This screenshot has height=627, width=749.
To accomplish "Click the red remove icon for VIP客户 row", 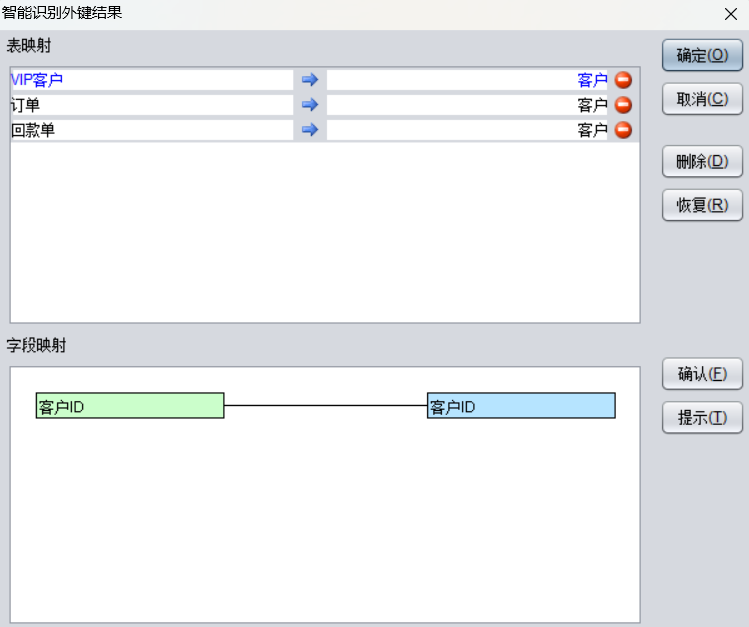I will 623,80.
